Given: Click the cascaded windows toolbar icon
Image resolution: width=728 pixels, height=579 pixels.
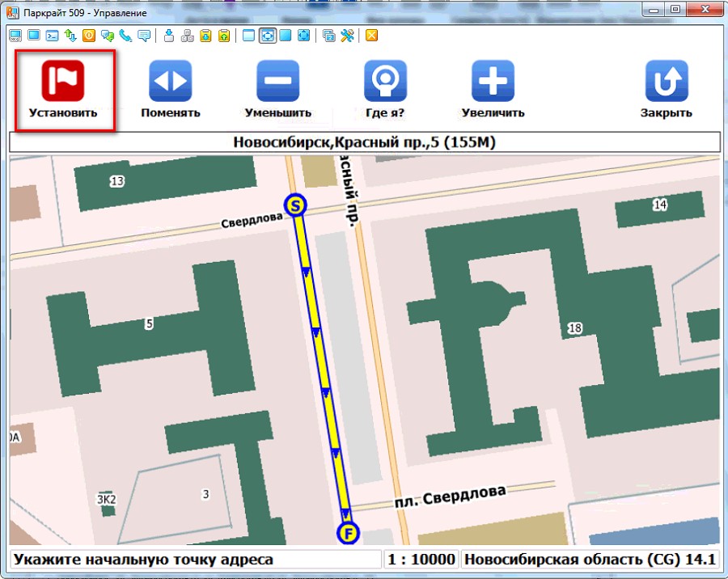Looking at the screenshot, I should 329,36.
